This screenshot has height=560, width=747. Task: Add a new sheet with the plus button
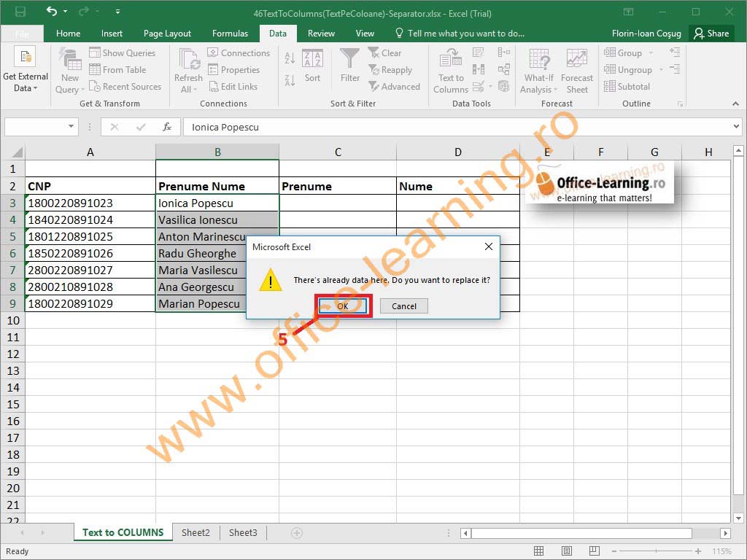click(x=296, y=533)
